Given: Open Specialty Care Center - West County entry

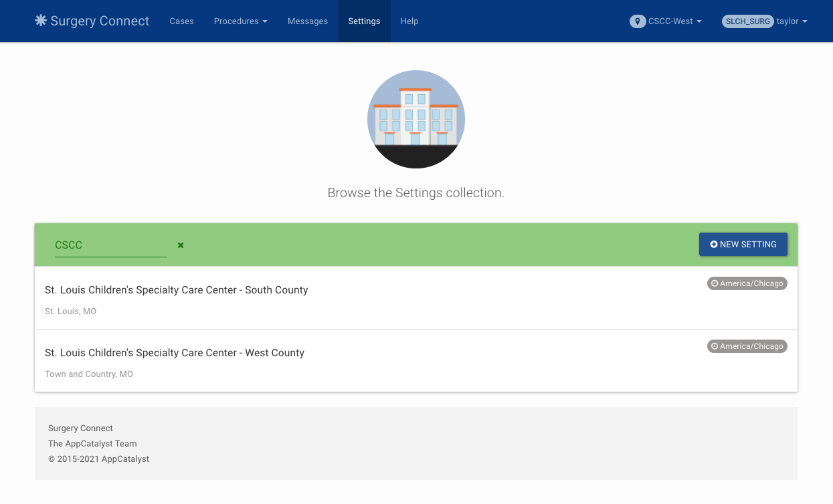Looking at the screenshot, I should tap(175, 353).
